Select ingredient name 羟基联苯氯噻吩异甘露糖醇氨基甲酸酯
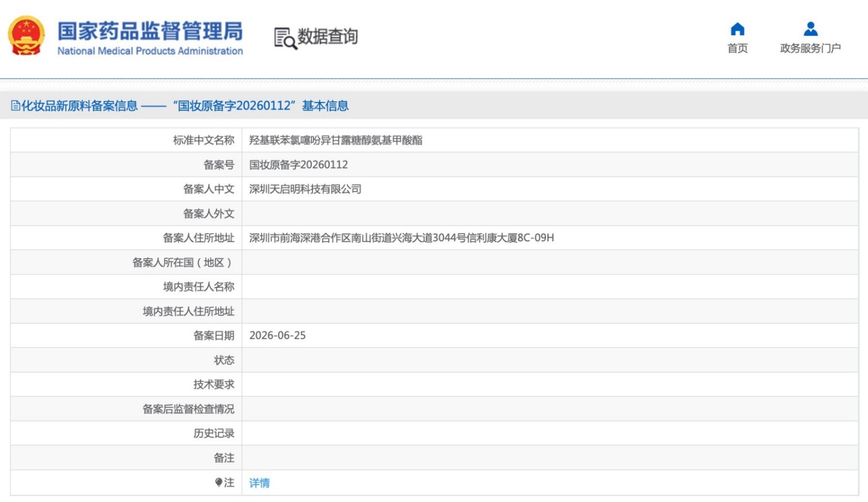 pyautogui.click(x=336, y=140)
